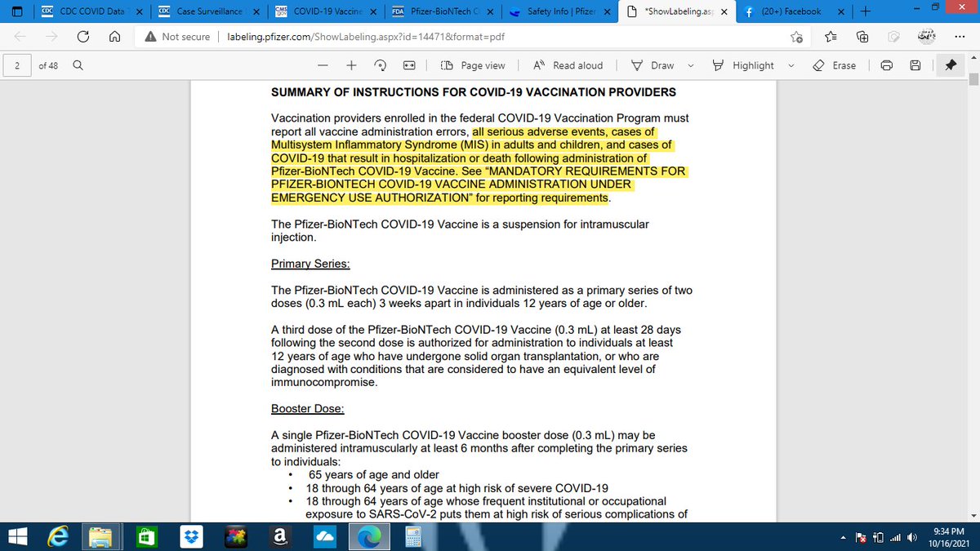
Task: Open Edge Settings and more menu
Action: [x=959, y=37]
